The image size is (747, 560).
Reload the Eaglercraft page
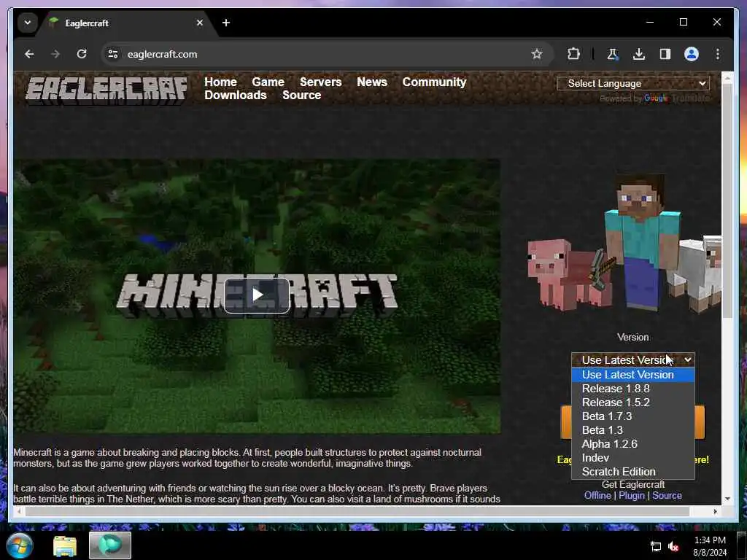click(x=82, y=54)
